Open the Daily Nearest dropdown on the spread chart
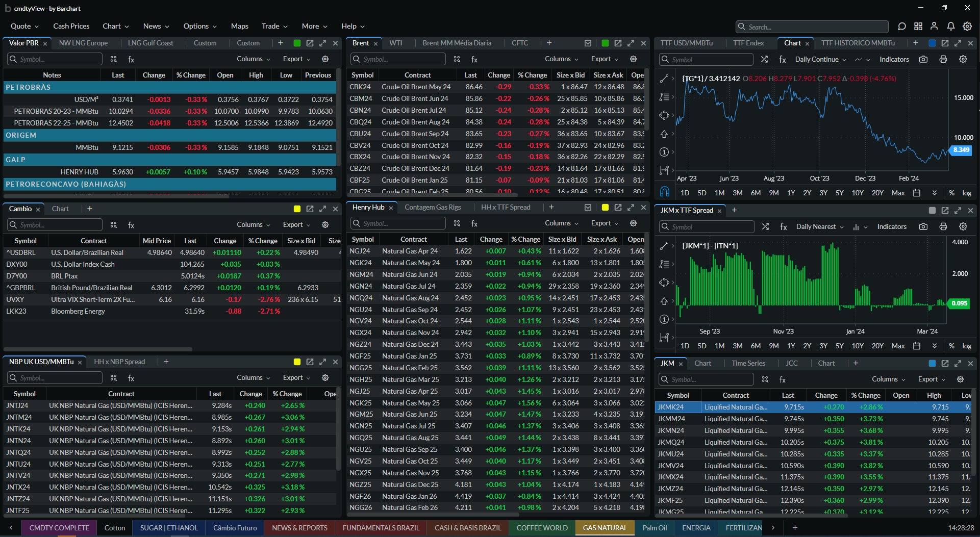This screenshot has width=980, height=537. [820, 226]
